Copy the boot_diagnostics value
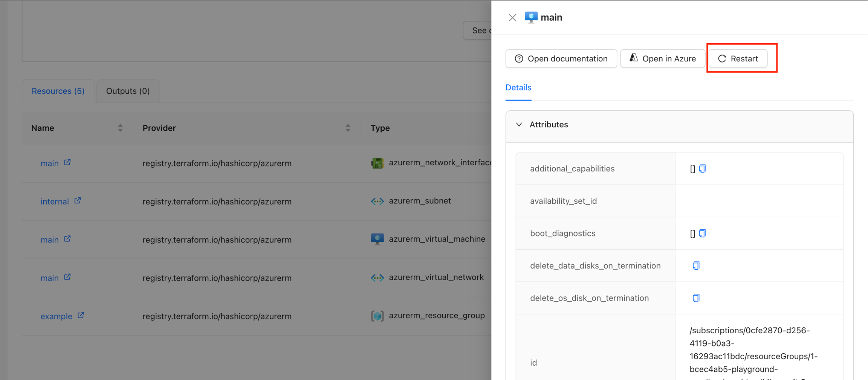 pyautogui.click(x=702, y=233)
